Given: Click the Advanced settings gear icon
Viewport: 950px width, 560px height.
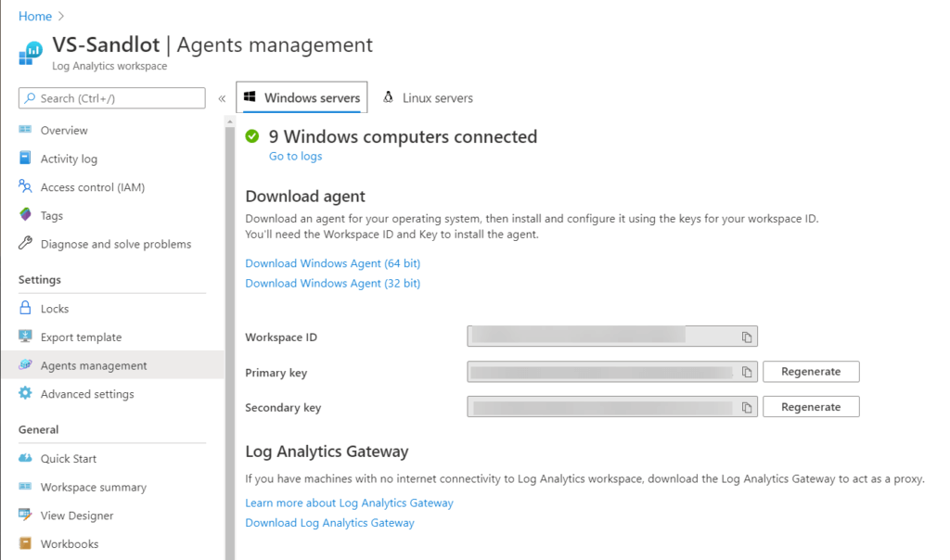Looking at the screenshot, I should (25, 393).
